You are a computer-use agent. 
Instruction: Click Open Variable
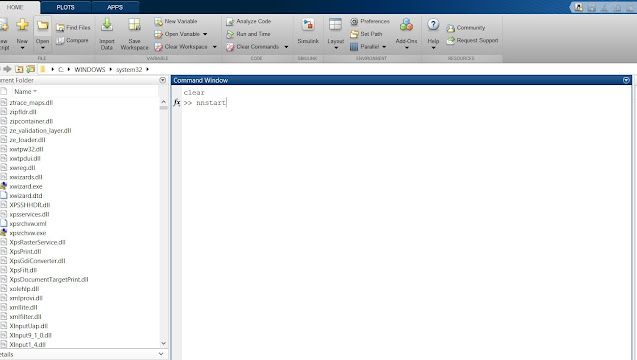click(x=177, y=34)
